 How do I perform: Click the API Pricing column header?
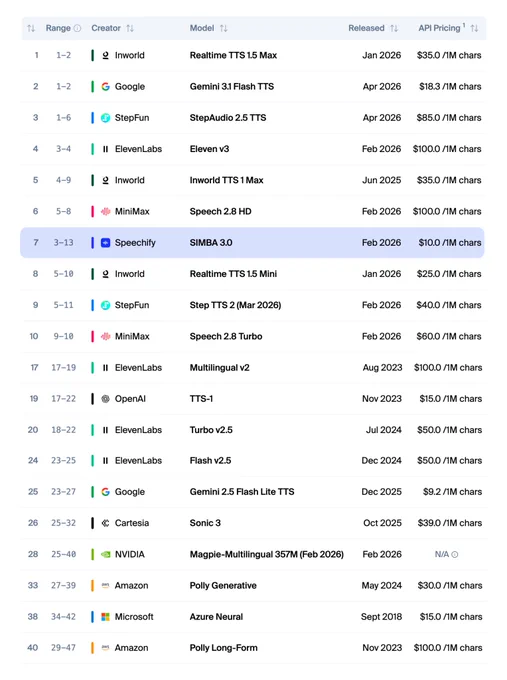pos(439,28)
